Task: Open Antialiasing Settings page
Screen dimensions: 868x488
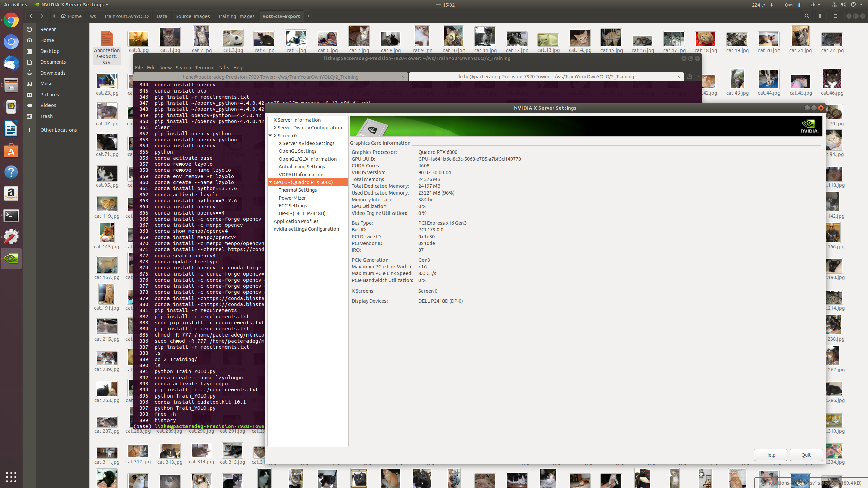Action: click(x=302, y=167)
